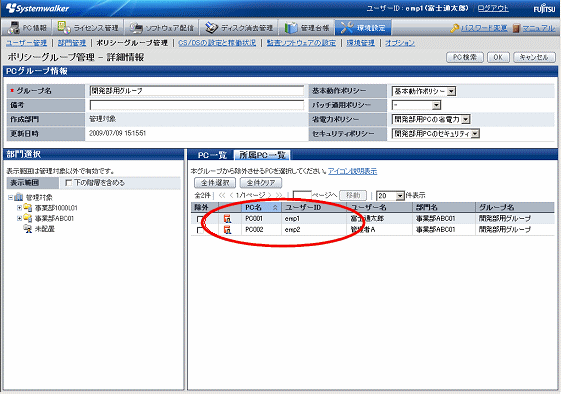Image resolution: width=561 pixels, height=394 pixels.
Task: Expand the 事業部ABC01 node
Action: (19, 218)
